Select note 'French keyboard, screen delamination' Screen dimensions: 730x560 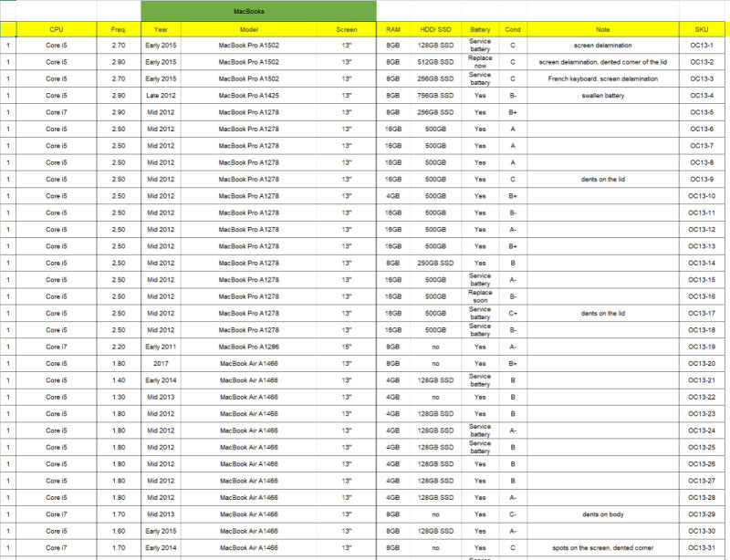tap(603, 78)
